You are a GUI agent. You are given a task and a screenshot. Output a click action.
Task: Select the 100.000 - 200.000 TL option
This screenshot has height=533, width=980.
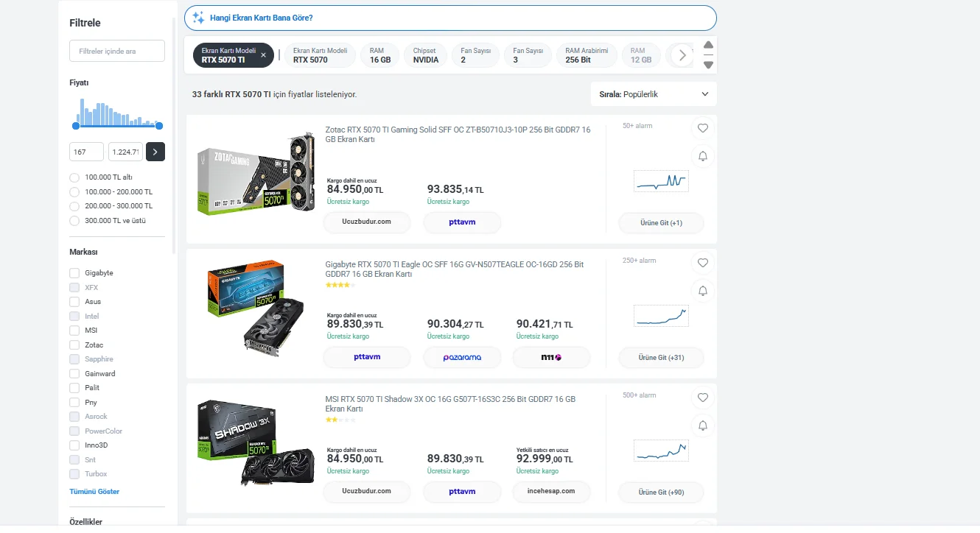[74, 191]
